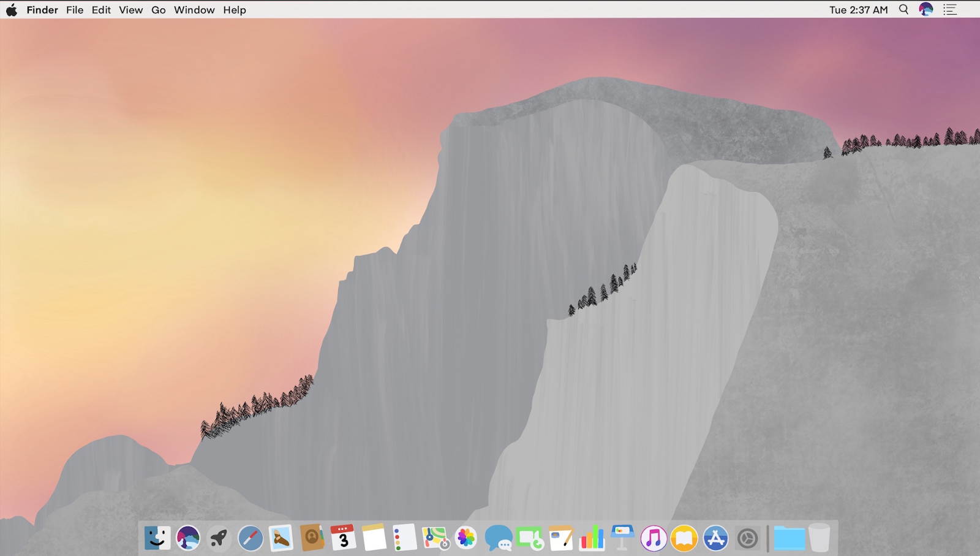The width and height of the screenshot is (980, 556).
Task: Open Spotlight search magnifier
Action: [x=903, y=10]
